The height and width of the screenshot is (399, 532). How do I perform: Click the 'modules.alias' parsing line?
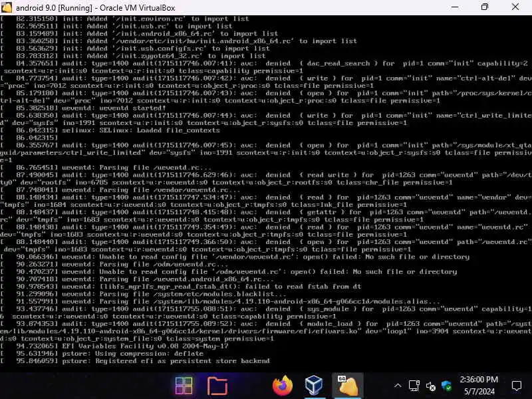coord(220,302)
